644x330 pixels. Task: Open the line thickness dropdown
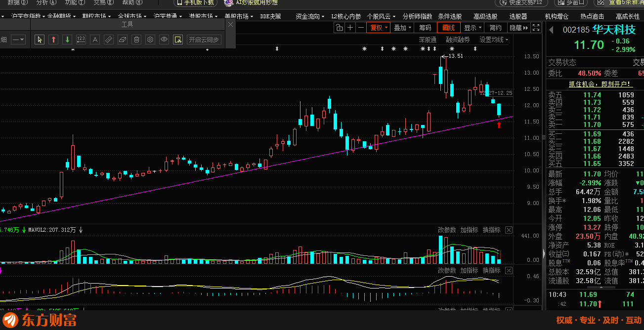[18, 40]
